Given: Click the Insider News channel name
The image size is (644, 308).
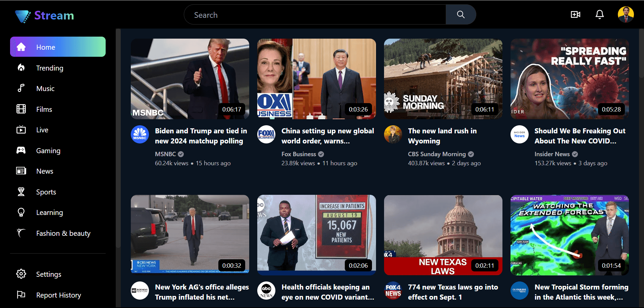Looking at the screenshot, I should 552,154.
